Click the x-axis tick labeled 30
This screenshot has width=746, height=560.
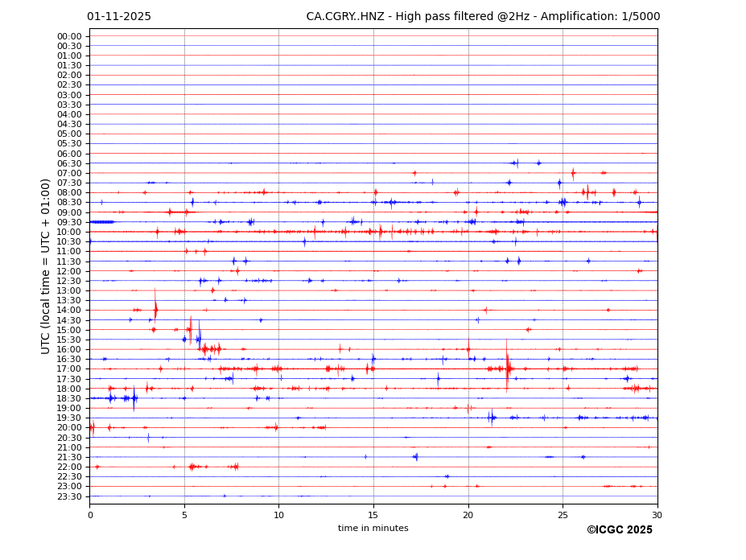[657, 515]
